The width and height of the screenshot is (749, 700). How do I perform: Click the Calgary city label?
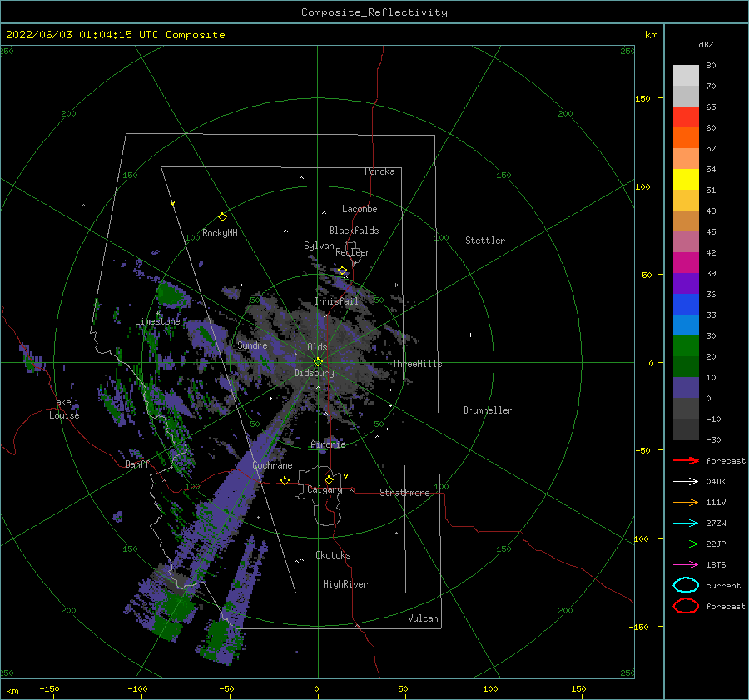(325, 489)
